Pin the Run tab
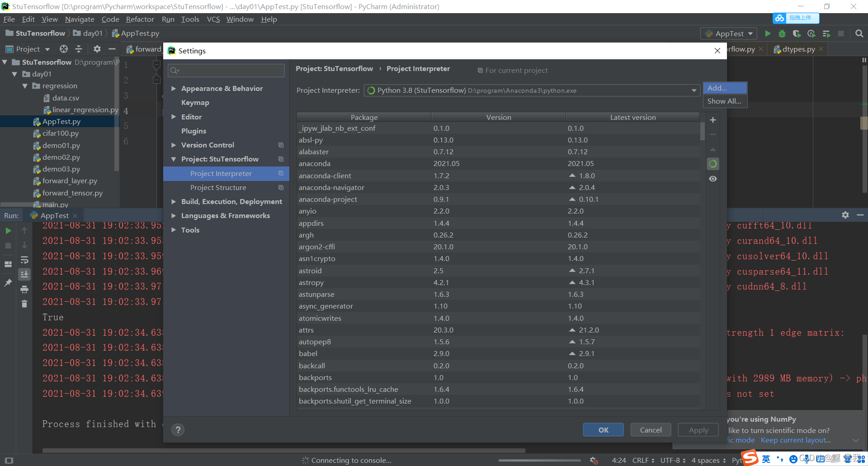This screenshot has height=466, width=868. [8, 283]
